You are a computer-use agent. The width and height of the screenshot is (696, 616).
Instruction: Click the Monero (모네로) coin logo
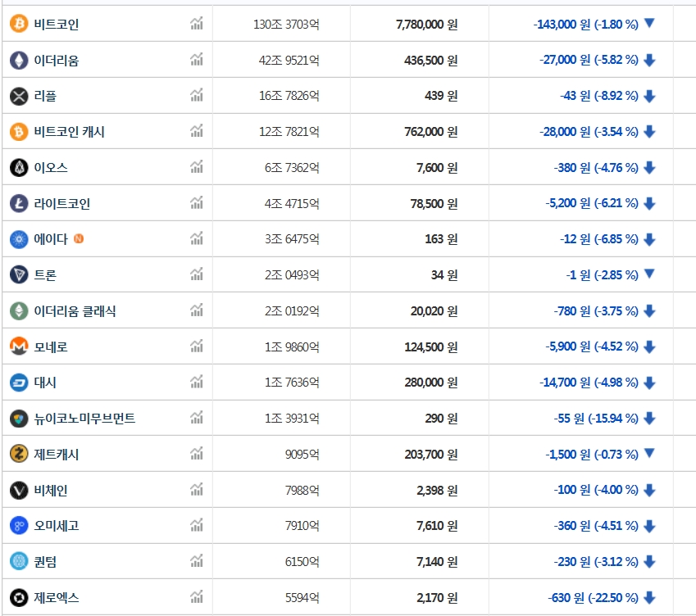[19, 346]
